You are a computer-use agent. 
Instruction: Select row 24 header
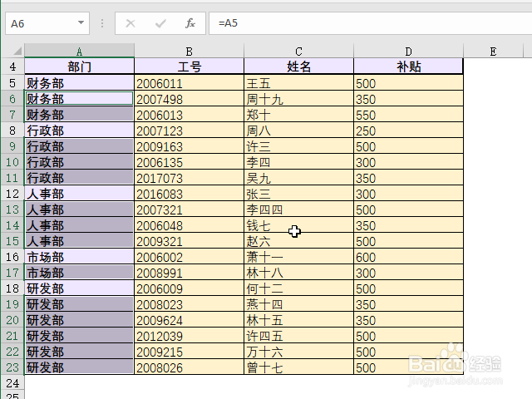(x=12, y=383)
